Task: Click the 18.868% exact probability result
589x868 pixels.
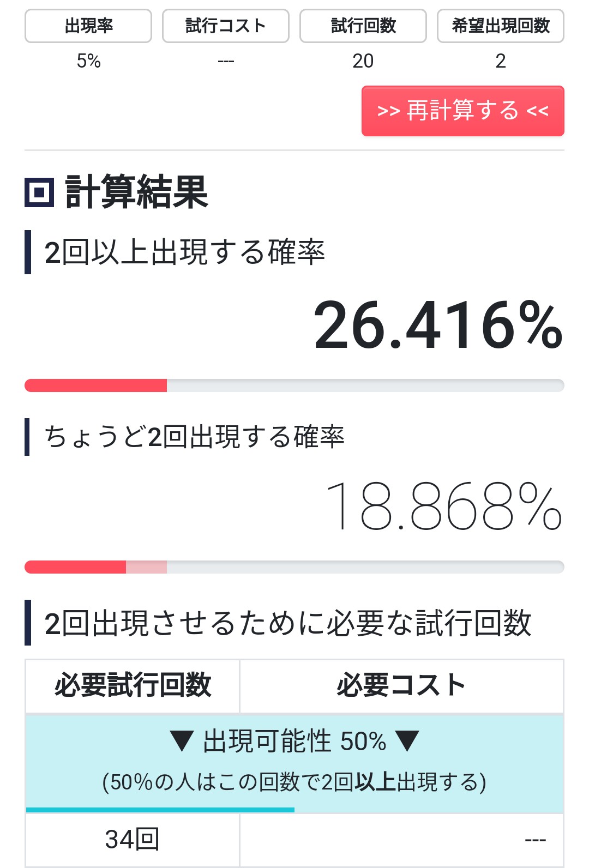Action: 443,507
